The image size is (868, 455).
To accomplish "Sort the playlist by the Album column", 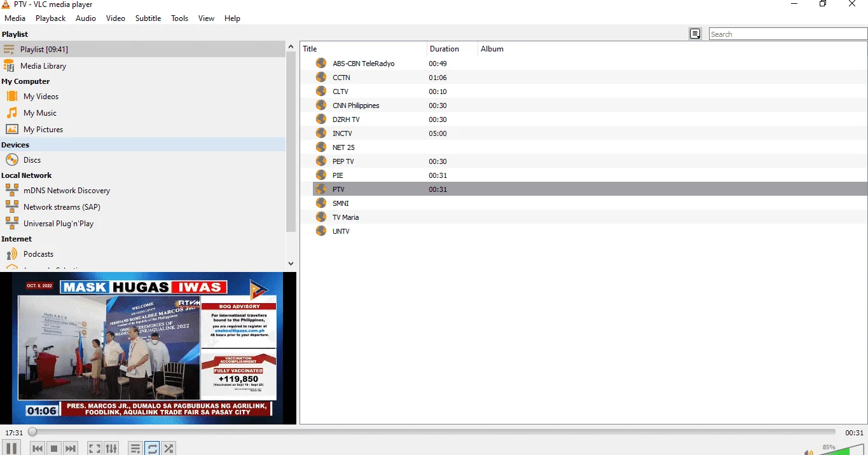I will (672, 49).
